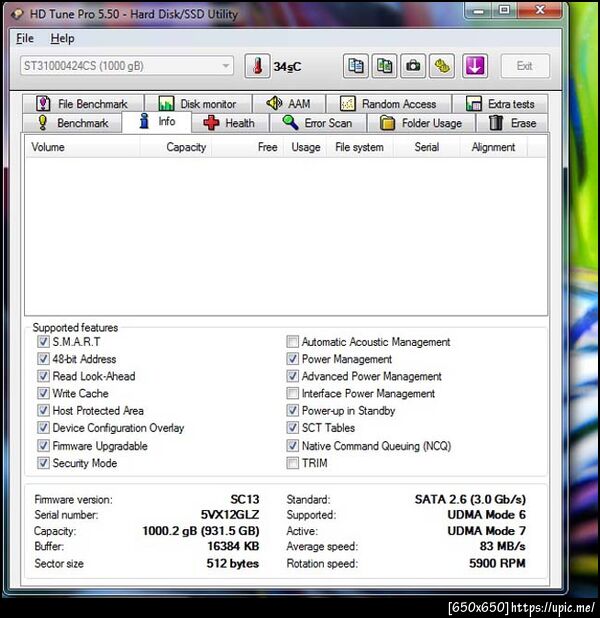Click active value UDMA Mode 7
The width and height of the screenshot is (600, 618).
tap(486, 531)
